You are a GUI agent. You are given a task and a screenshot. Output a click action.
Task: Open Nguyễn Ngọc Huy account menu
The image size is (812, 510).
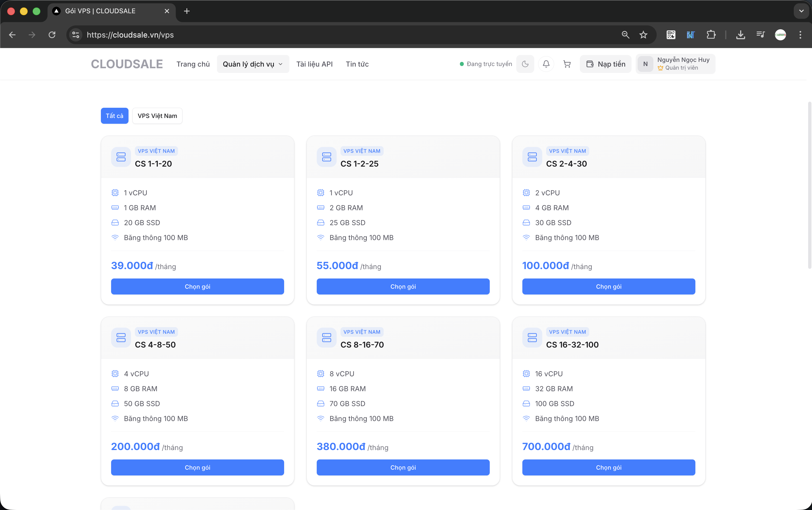coord(675,64)
